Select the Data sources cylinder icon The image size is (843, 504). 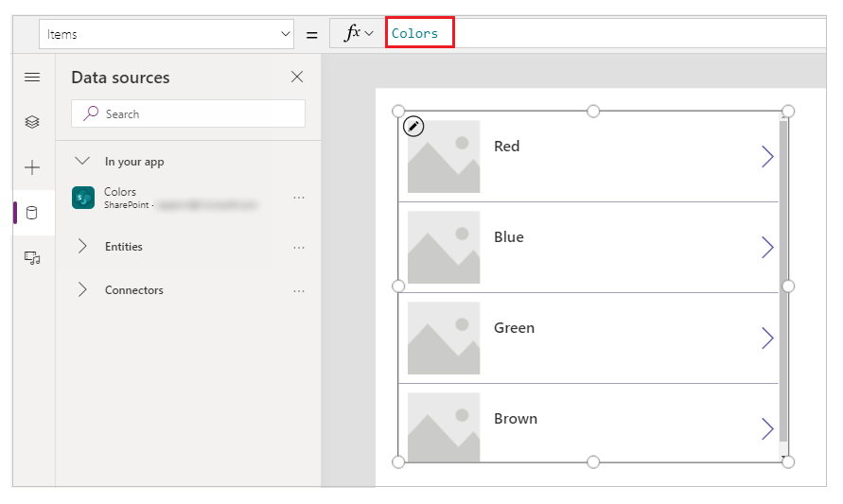click(32, 213)
